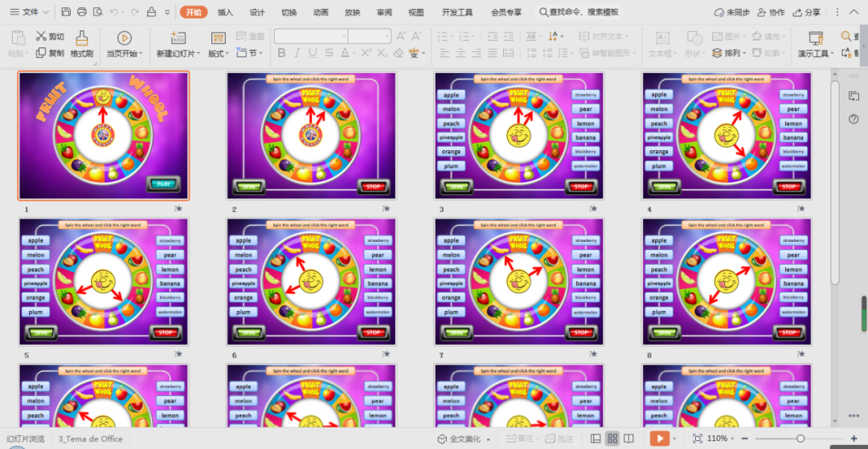This screenshot has width=868, height=449.
Task: Open the Animation (动画) tab
Action: pyautogui.click(x=321, y=12)
